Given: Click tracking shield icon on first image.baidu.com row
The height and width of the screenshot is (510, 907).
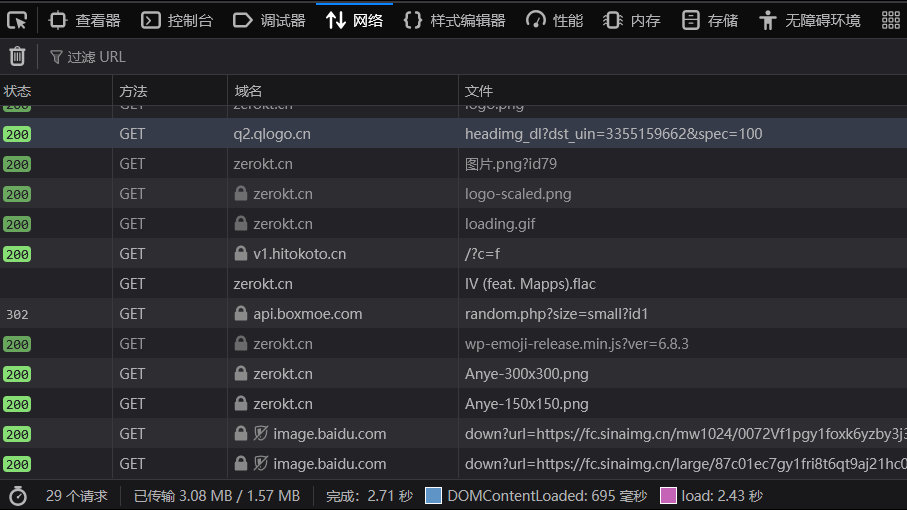Looking at the screenshot, I should tap(260, 434).
